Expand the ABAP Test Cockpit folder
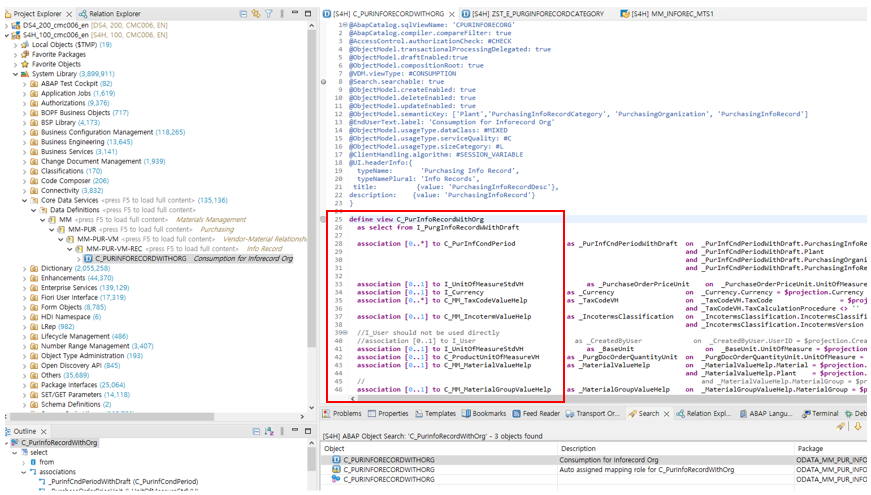 point(24,84)
